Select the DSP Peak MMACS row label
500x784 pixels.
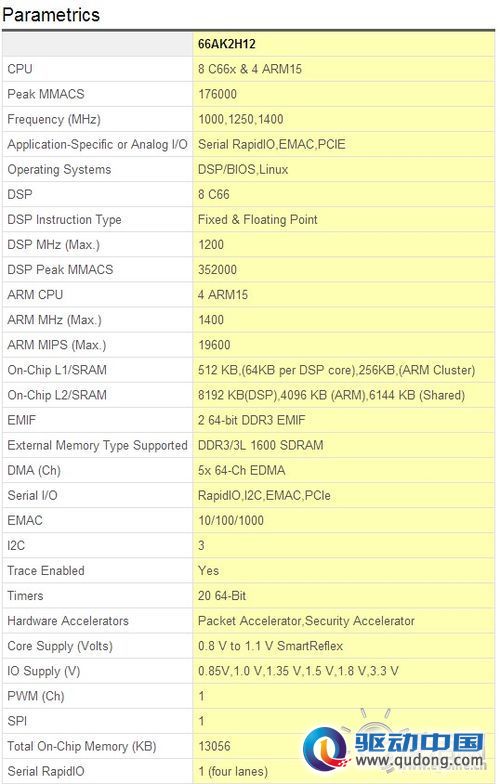tap(60, 270)
